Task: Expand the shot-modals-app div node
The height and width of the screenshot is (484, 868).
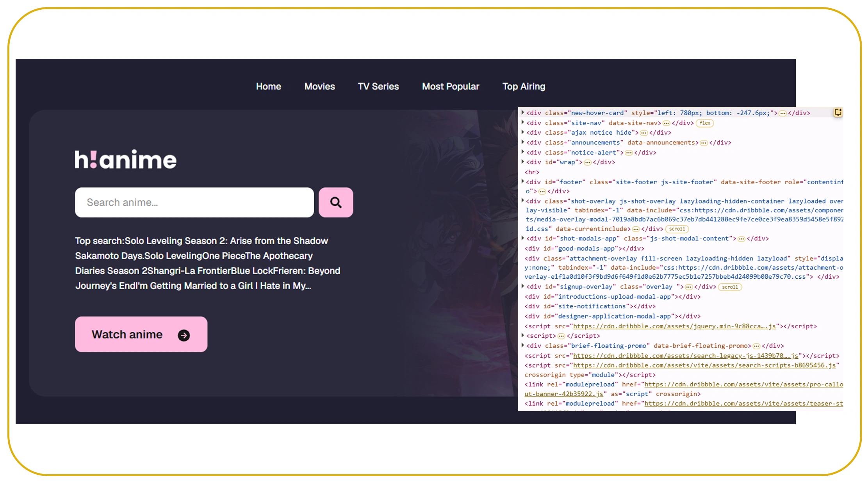Action: coord(522,238)
